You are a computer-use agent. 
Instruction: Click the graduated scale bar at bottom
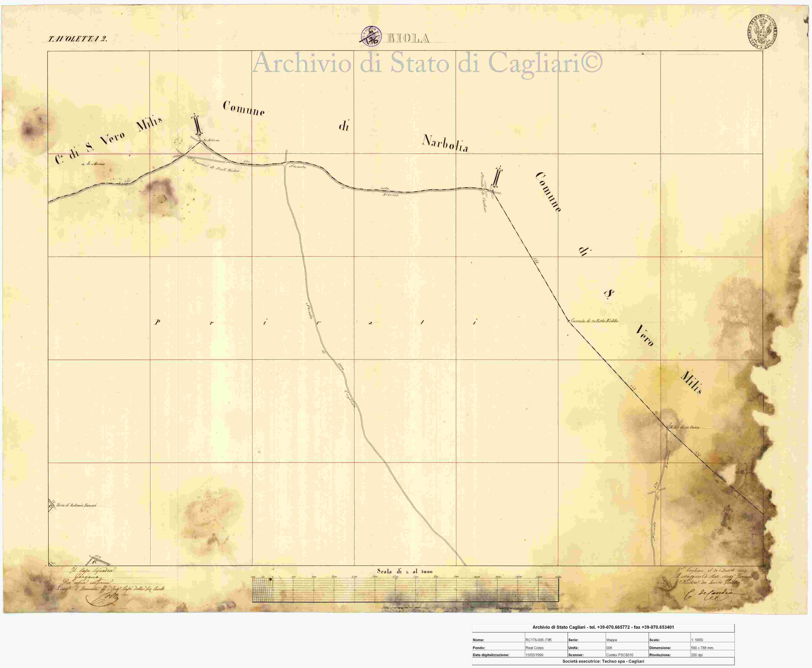point(405,590)
